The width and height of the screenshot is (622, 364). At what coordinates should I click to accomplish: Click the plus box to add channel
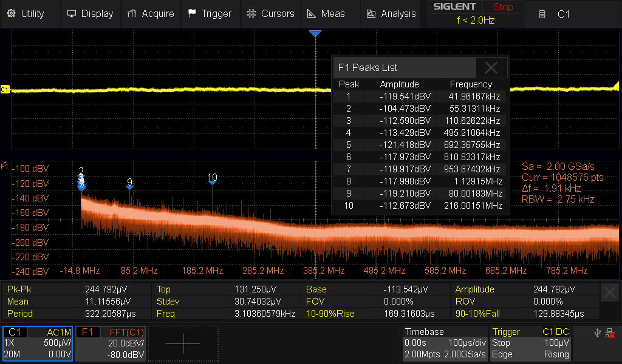183,343
